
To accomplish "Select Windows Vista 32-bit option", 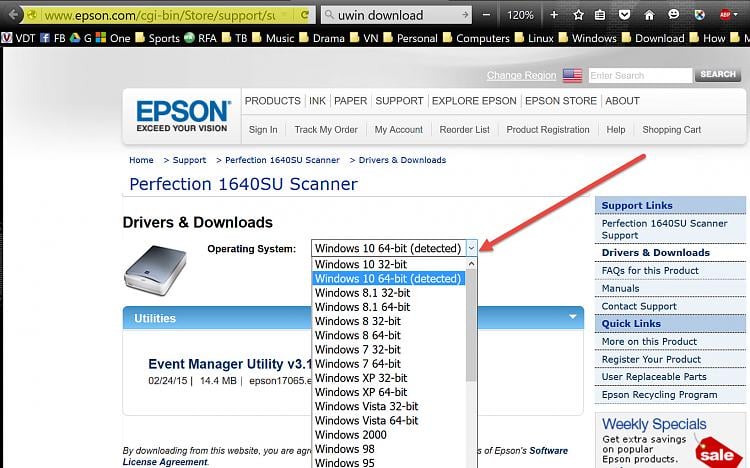I will 388,406.
